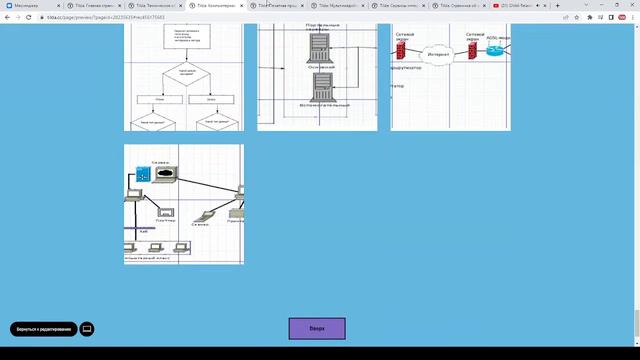The height and width of the screenshot is (360, 640).
Task: Share this page using the share icon
Action: click(x=566, y=18)
